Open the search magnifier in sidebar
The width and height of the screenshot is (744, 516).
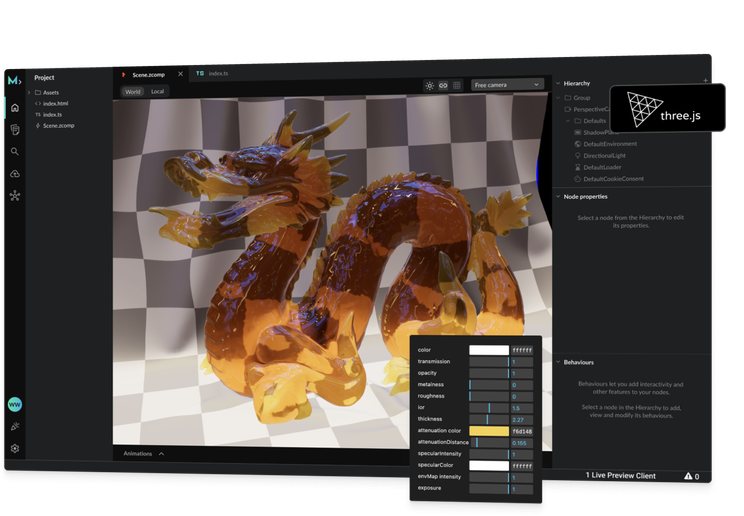point(15,151)
